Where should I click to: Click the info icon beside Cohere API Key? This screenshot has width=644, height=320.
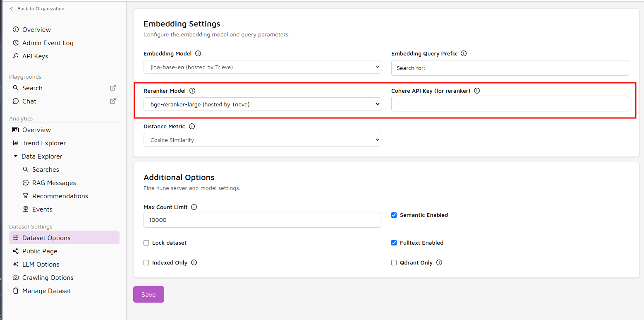tap(477, 91)
